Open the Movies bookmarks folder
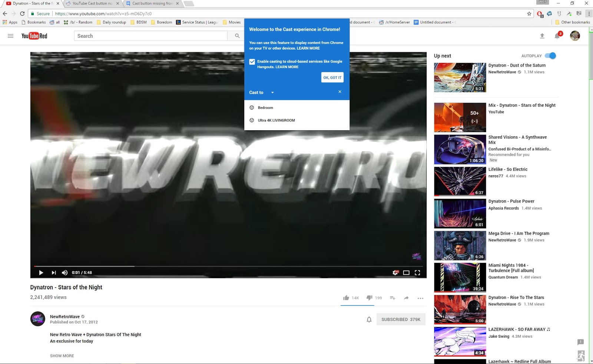The image size is (593, 364). (232, 22)
